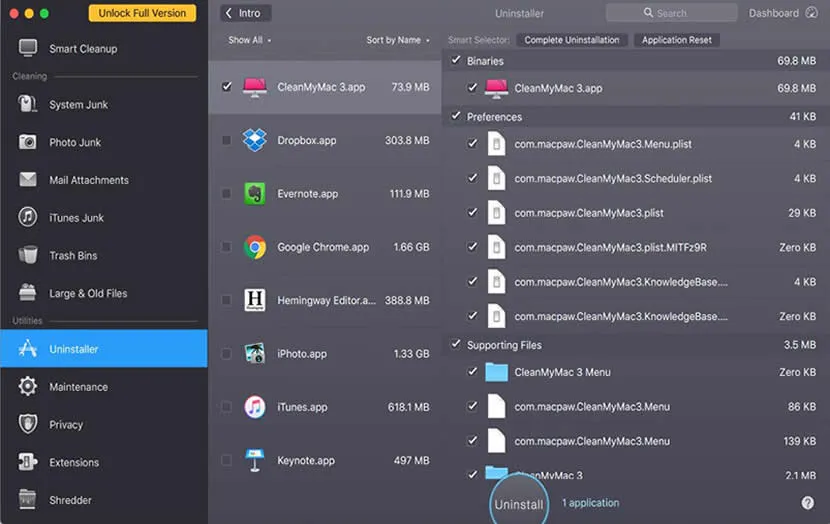Click the CleanMyMac 3 Menu folder icon
The width and height of the screenshot is (830, 524).
click(x=497, y=372)
